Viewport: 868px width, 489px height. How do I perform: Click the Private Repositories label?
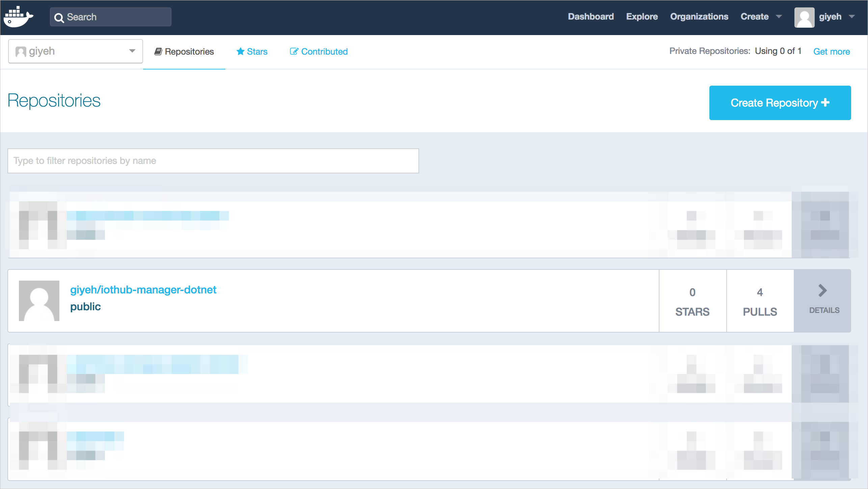click(x=710, y=51)
